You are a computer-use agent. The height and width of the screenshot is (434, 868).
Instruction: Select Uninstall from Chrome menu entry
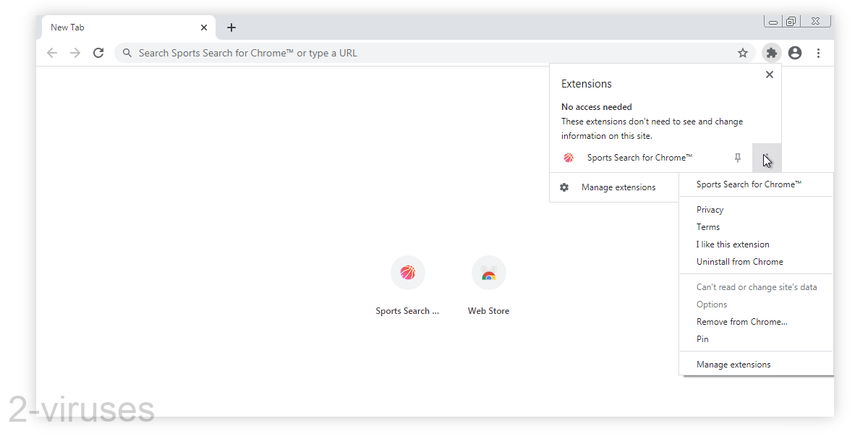(x=739, y=261)
